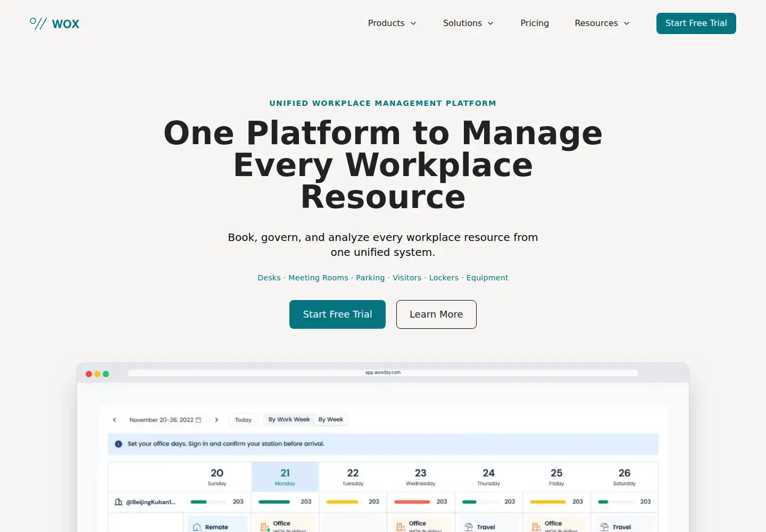766x532 pixels.
Task: Click Tuesday's yellow occupancy bar
Action: 342,502
